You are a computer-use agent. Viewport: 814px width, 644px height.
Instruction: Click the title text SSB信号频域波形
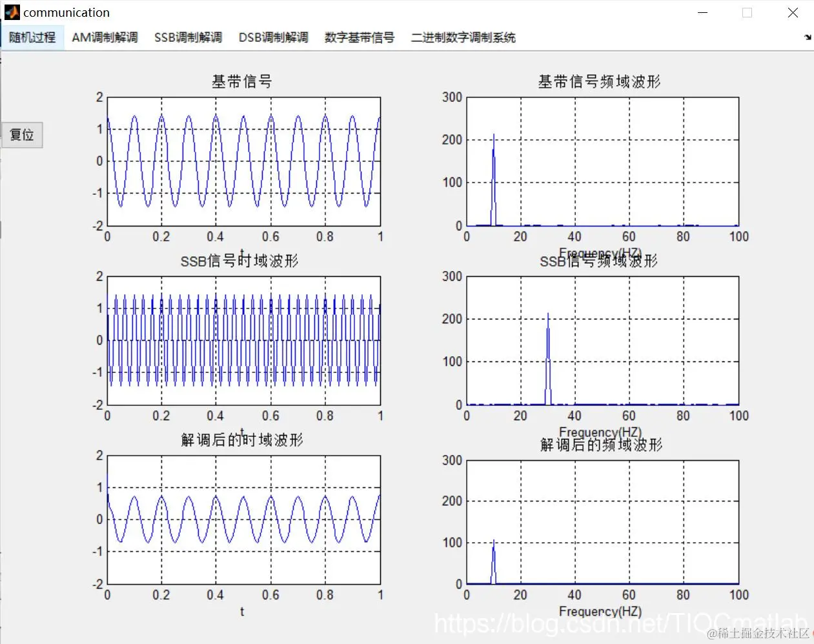pos(598,261)
